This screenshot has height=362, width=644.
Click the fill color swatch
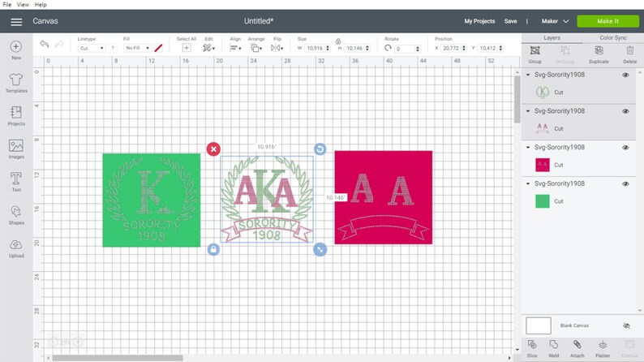pos(158,48)
